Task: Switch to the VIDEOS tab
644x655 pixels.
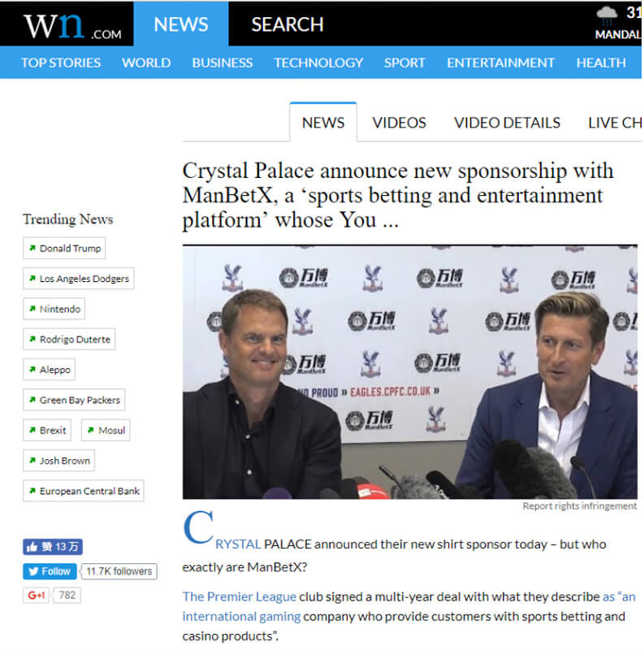Action: 399,123
